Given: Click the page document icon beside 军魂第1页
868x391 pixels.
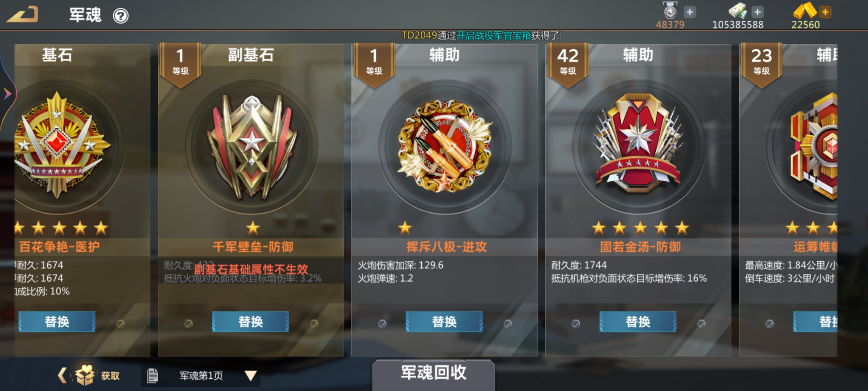Looking at the screenshot, I should pos(152,376).
